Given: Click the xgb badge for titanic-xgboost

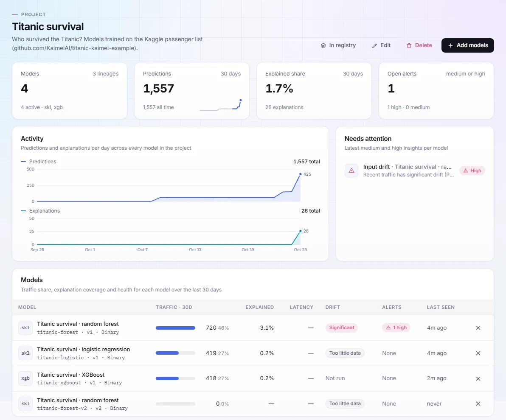Looking at the screenshot, I should point(25,378).
